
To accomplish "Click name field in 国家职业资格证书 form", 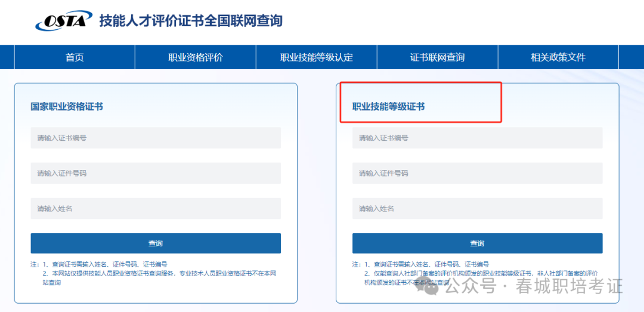I will tap(156, 208).
